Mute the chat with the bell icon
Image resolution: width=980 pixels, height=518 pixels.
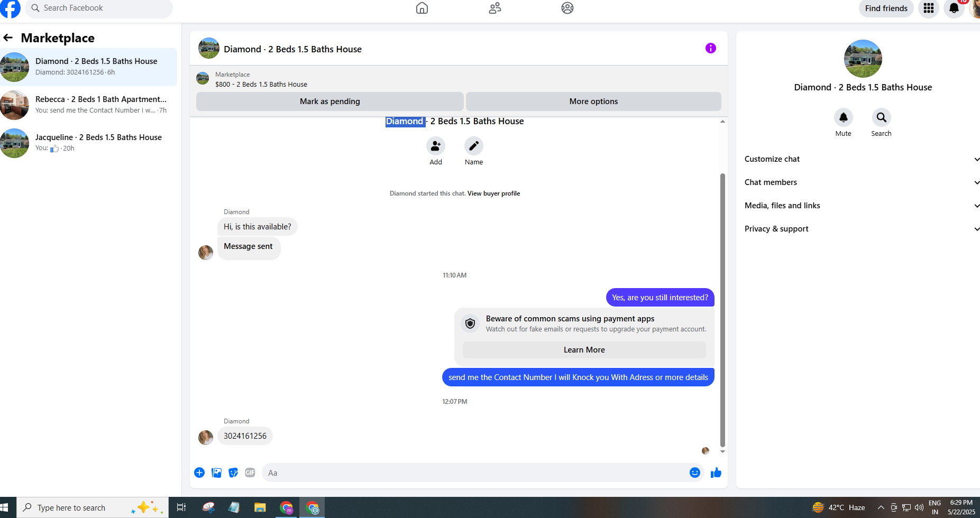click(844, 117)
